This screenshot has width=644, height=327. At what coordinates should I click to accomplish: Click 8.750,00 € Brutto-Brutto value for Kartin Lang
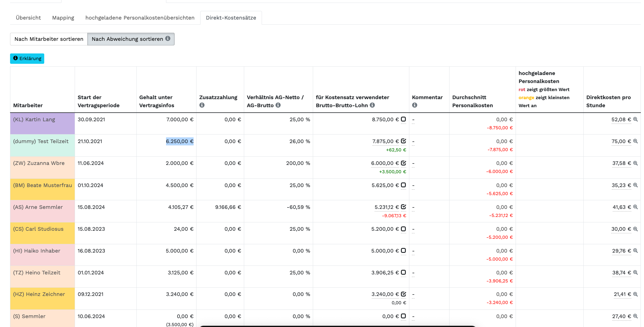pos(385,120)
